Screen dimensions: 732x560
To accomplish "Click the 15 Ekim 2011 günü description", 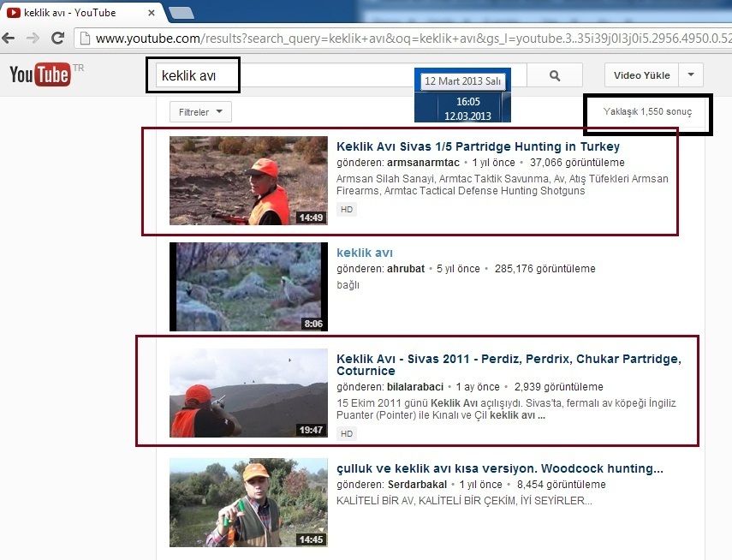I will click(x=506, y=408).
